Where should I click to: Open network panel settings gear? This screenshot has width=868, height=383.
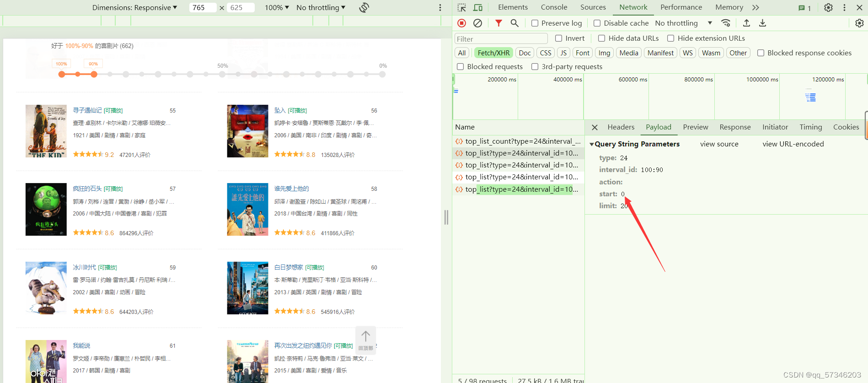[859, 23]
